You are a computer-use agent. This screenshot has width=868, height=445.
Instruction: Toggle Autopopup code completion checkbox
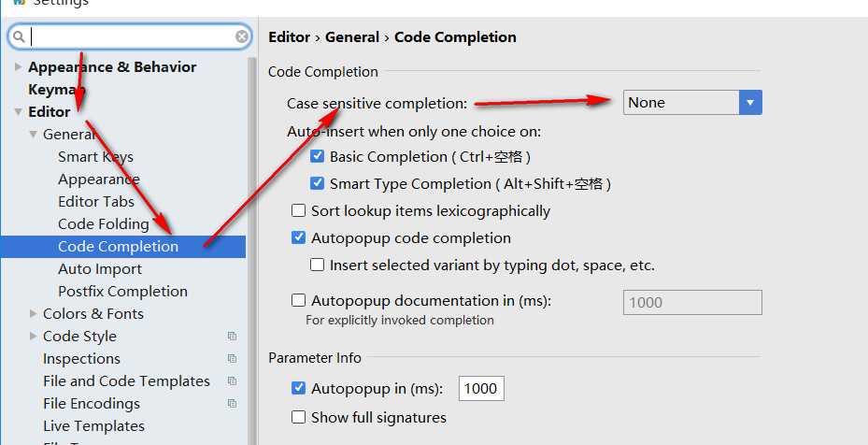click(298, 237)
